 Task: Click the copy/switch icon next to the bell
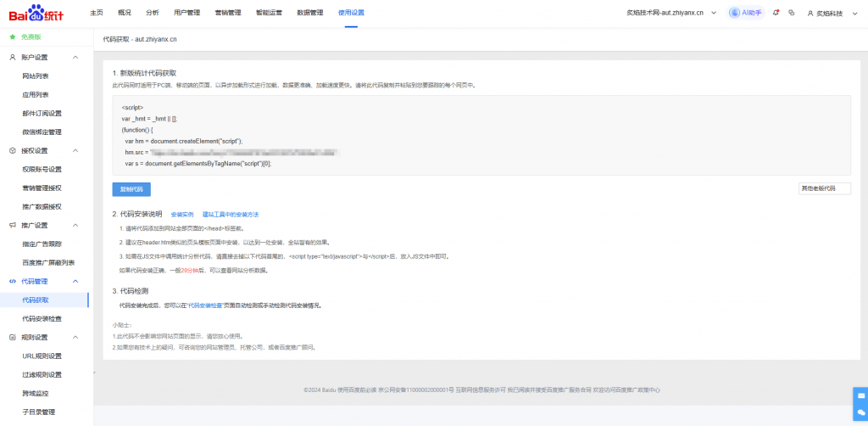[x=792, y=13]
